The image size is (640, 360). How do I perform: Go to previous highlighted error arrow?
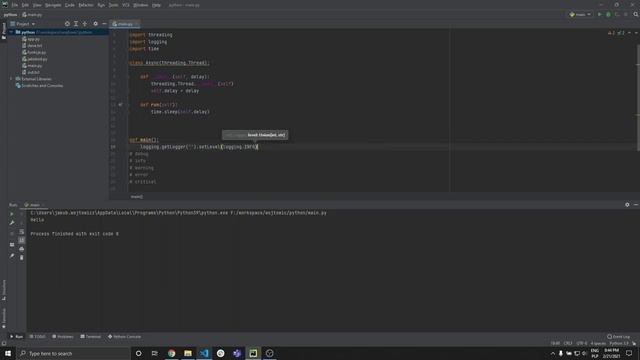(x=629, y=33)
